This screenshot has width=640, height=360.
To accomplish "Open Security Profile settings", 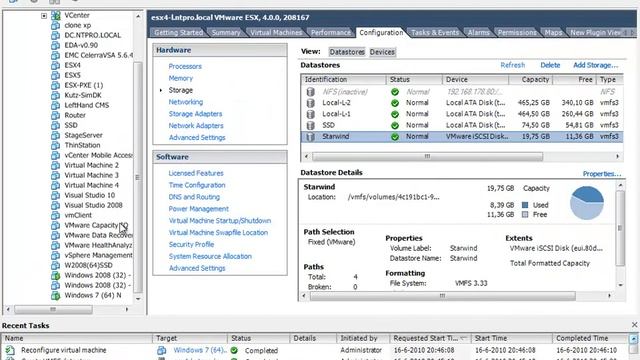I will 191,244.
